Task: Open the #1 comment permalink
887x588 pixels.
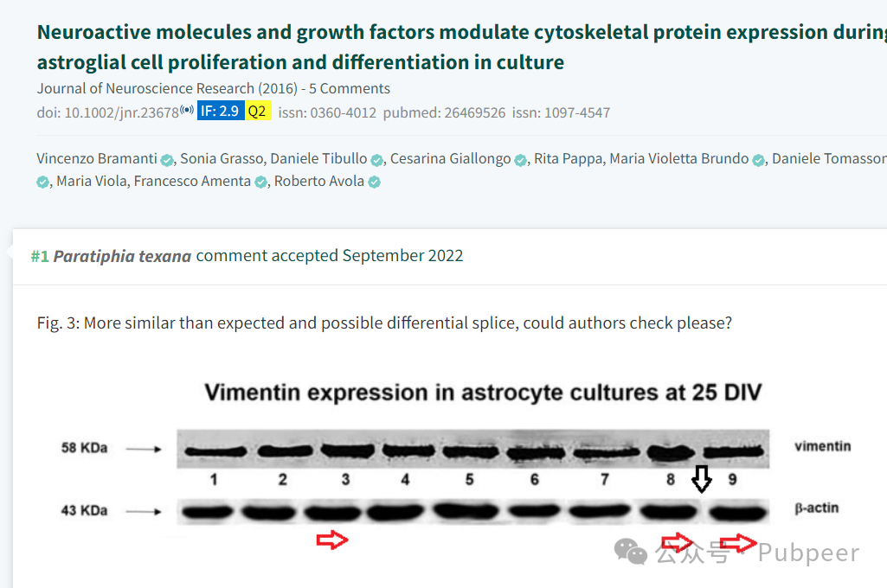Action: pos(40,257)
